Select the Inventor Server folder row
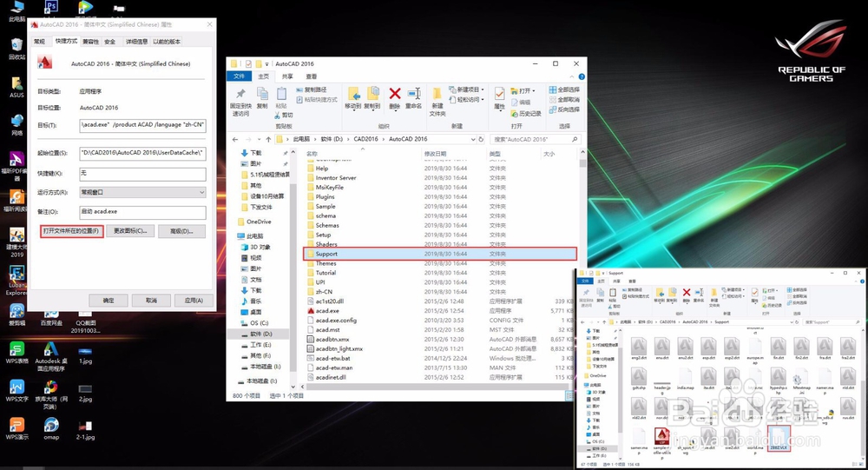The width and height of the screenshot is (868, 470). 440,178
